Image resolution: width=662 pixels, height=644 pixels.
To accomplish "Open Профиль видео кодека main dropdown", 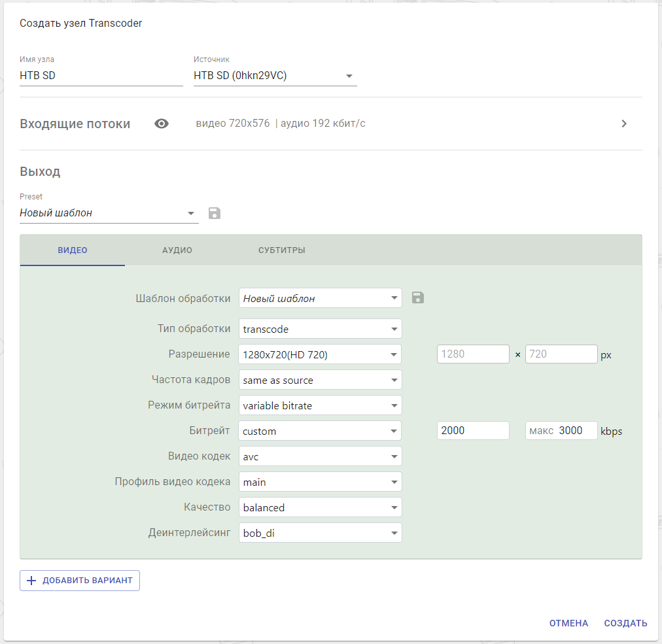I will coord(321,481).
